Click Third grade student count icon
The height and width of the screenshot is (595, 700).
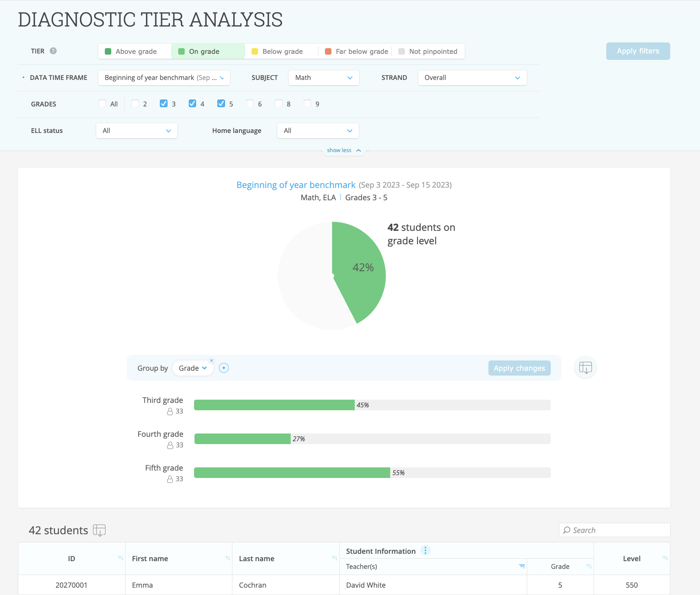click(170, 411)
